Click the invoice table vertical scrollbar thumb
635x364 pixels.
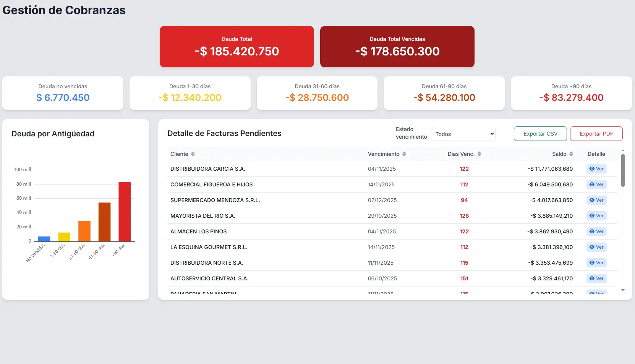pyautogui.click(x=623, y=170)
